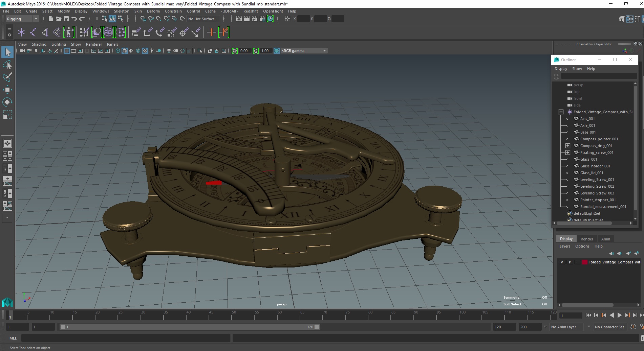Click the MEL command line input
Viewport: 644px width, 351px height.
[x=125, y=338]
